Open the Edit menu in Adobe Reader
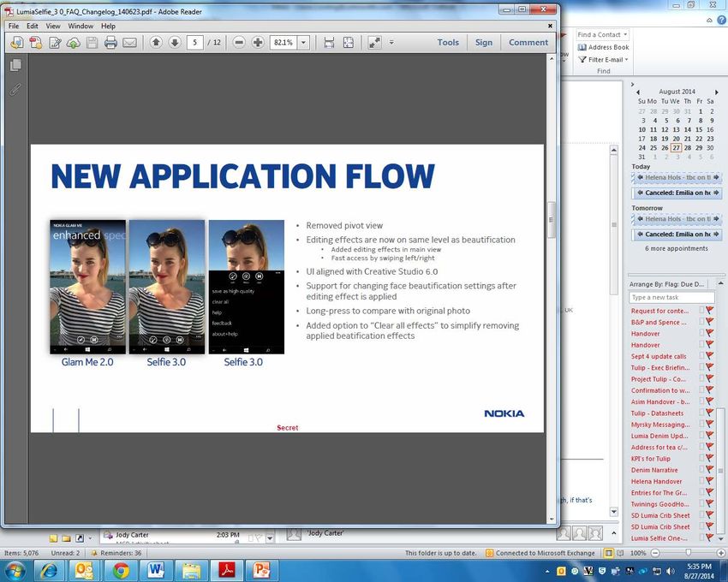Viewport: 728px width, 582px height. tap(33, 26)
